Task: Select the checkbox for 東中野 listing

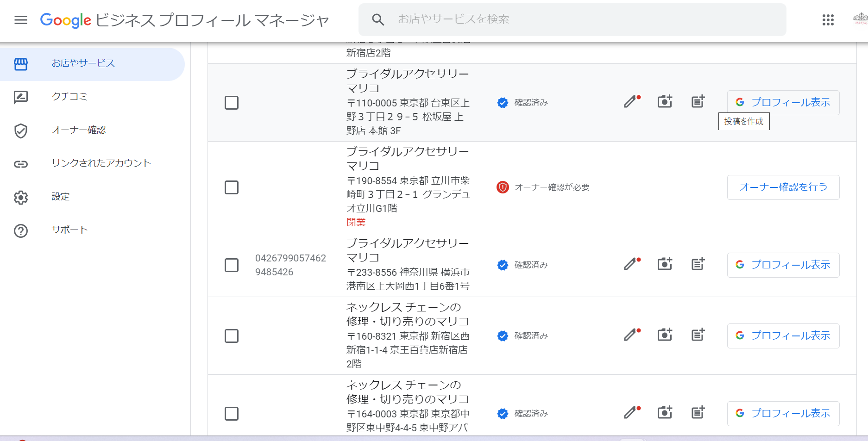Action: pos(232,413)
